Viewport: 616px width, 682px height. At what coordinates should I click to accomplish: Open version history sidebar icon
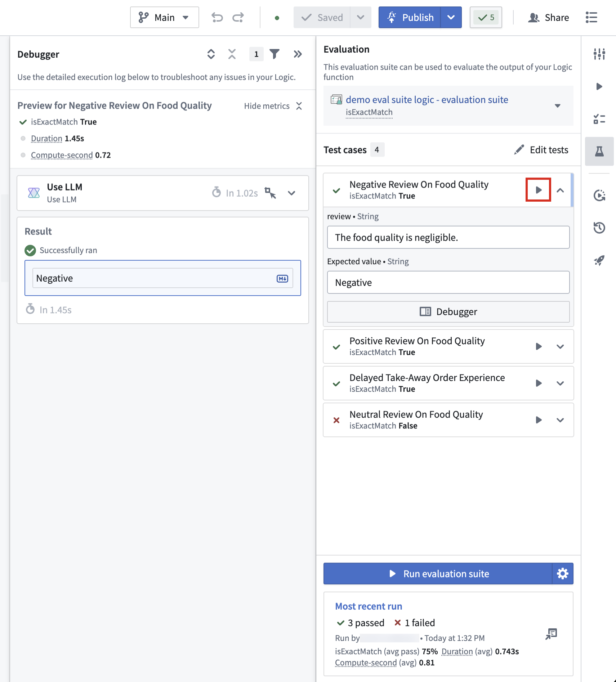(x=599, y=228)
